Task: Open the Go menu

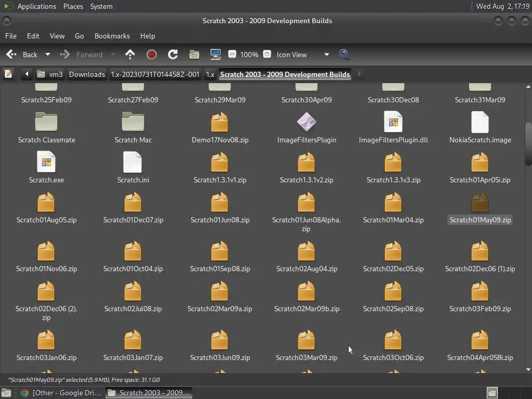Action: pyautogui.click(x=79, y=36)
